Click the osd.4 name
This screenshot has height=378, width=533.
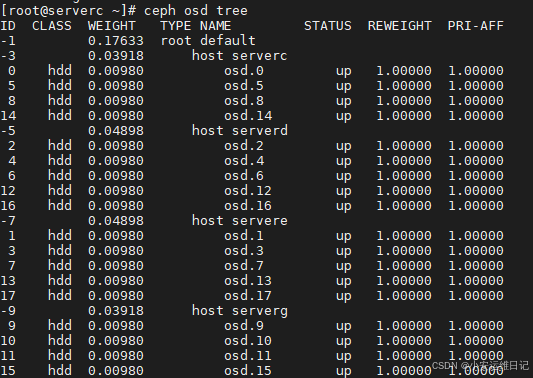click(x=244, y=160)
